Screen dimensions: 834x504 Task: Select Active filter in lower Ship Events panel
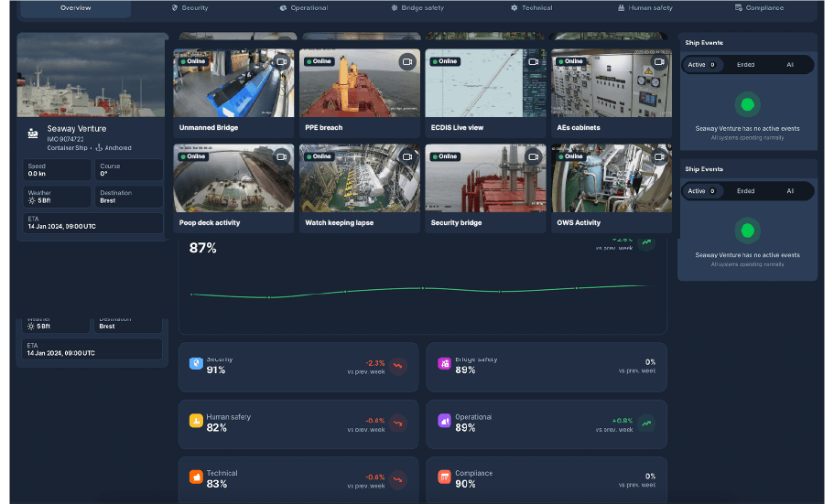pyautogui.click(x=702, y=191)
